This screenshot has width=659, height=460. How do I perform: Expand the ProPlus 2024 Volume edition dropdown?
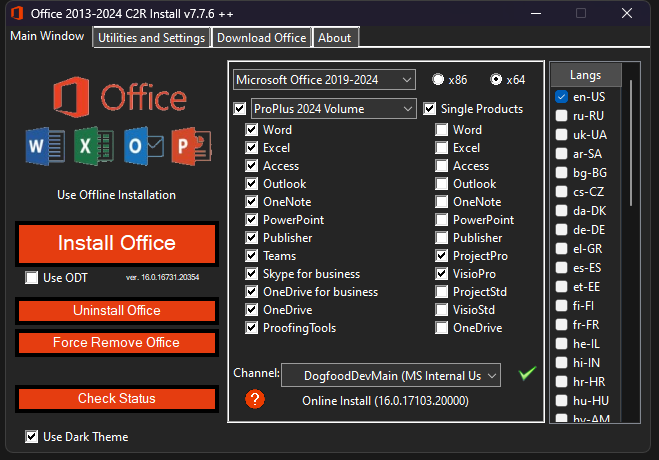point(333,108)
